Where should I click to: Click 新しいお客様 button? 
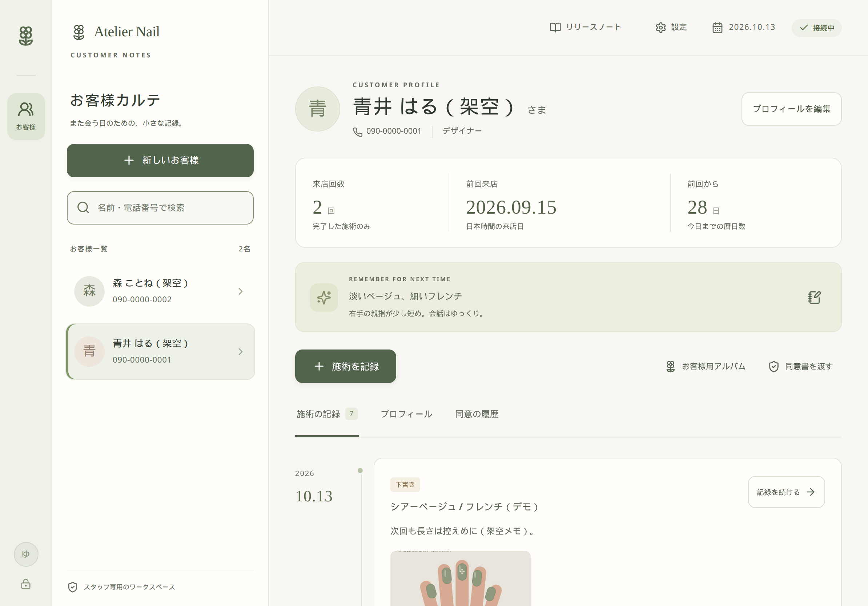[x=160, y=161]
